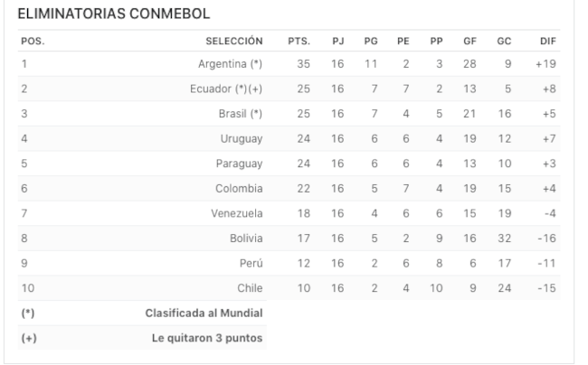Click the Venezuela team name
Screen dimensions: 588x365
coord(237,213)
